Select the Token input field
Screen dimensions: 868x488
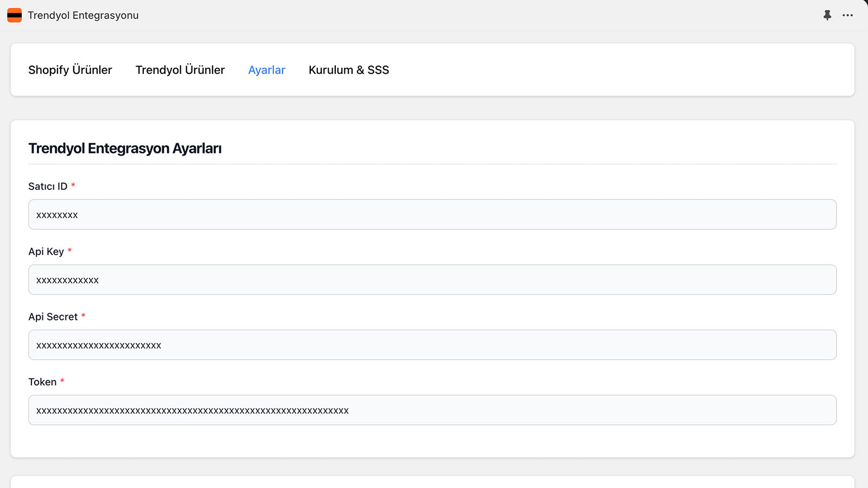click(432, 410)
